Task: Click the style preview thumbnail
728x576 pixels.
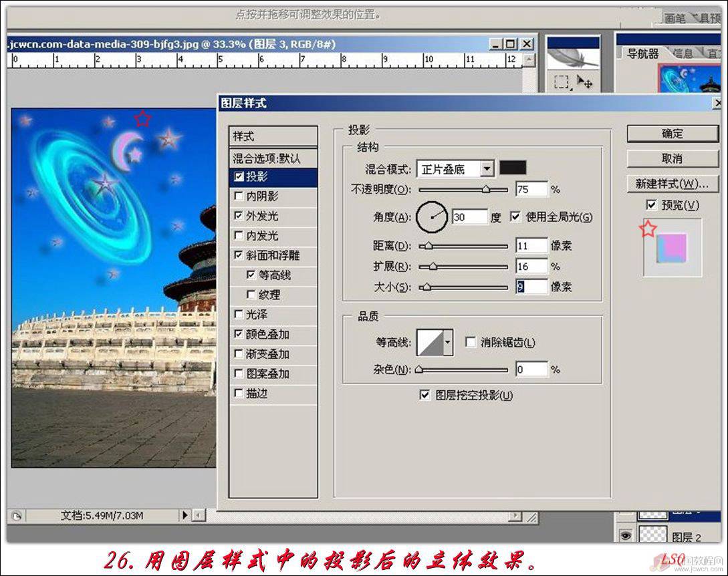Action: tap(673, 249)
